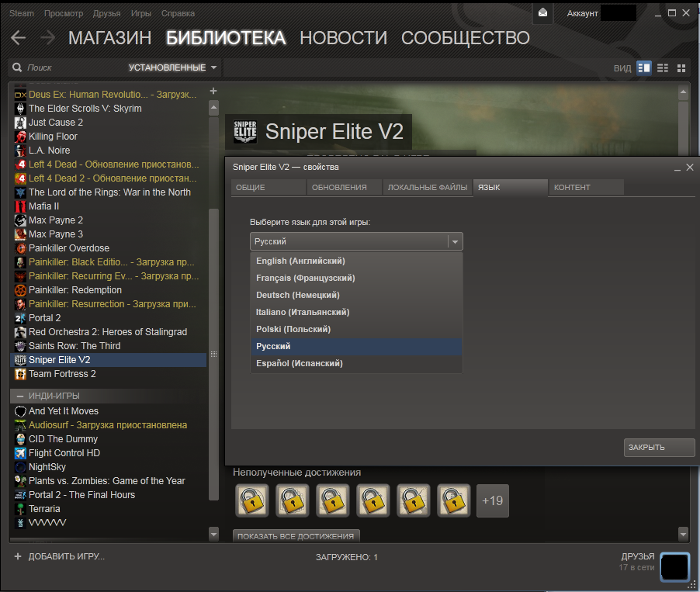Click the search magnifier icon
The width and height of the screenshot is (700, 592).
(x=17, y=68)
